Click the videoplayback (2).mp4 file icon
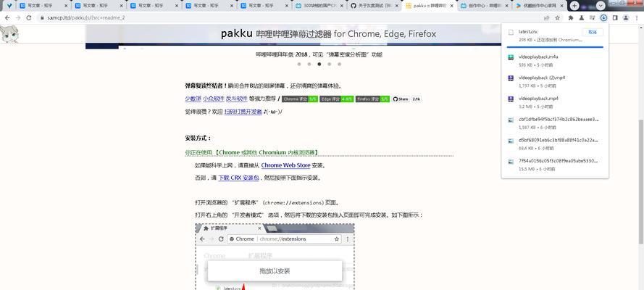The width and height of the screenshot is (644, 290). [x=511, y=78]
